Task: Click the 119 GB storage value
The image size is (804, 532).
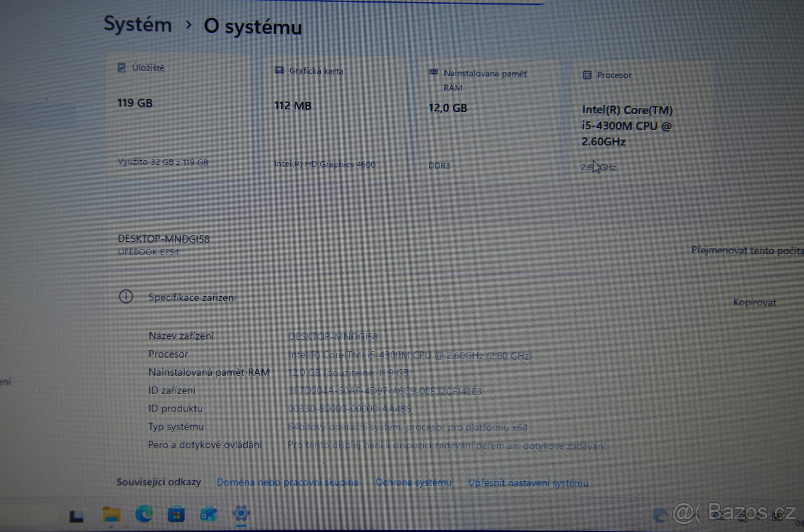Action: click(x=133, y=103)
